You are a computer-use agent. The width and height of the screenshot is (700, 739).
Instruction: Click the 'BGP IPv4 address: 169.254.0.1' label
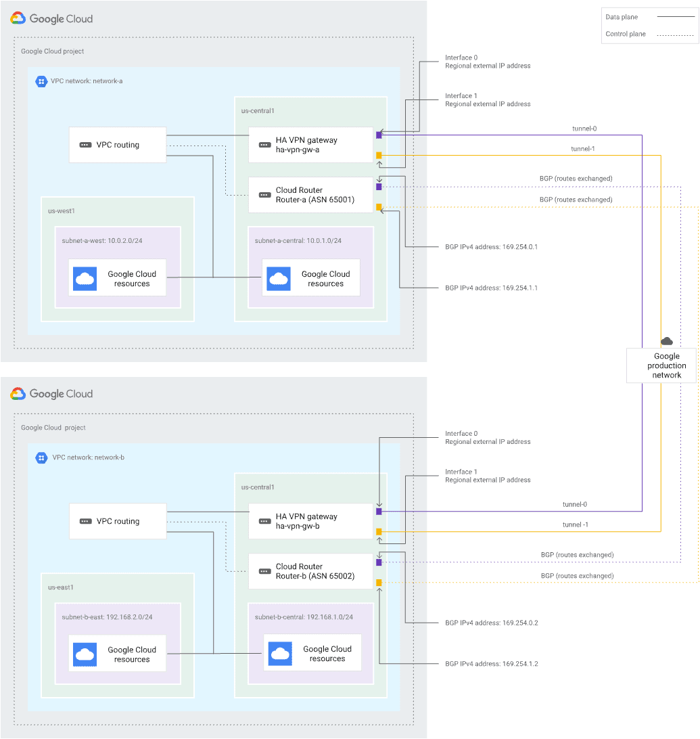pyautogui.click(x=491, y=246)
